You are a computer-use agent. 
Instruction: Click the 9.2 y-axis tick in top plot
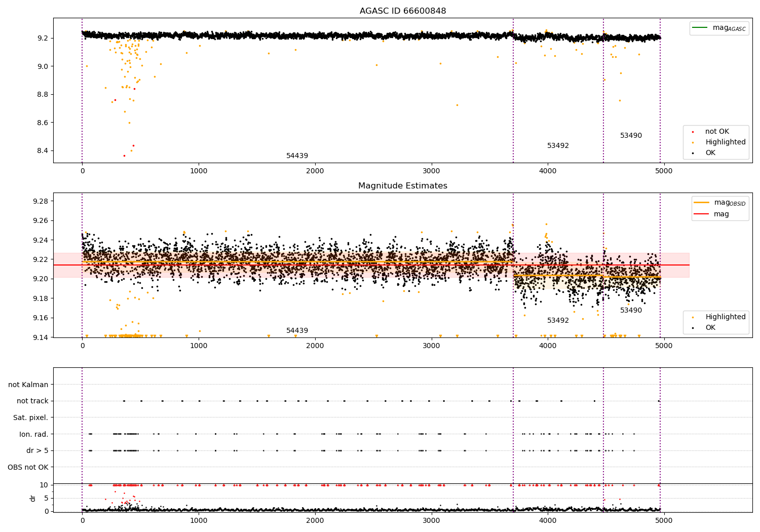click(x=42, y=38)
